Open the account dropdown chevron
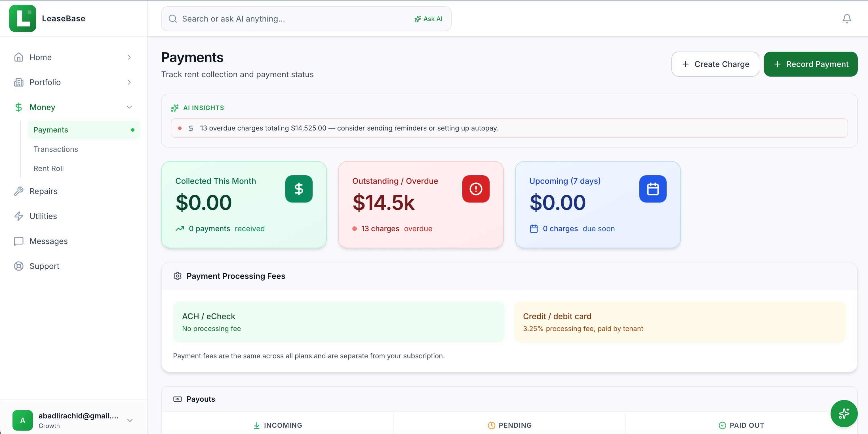Viewport: 868px width, 434px height. coord(130,420)
